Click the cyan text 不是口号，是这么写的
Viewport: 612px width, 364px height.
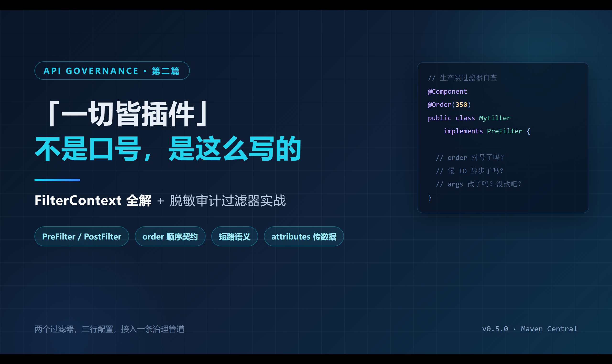pyautogui.click(x=168, y=149)
